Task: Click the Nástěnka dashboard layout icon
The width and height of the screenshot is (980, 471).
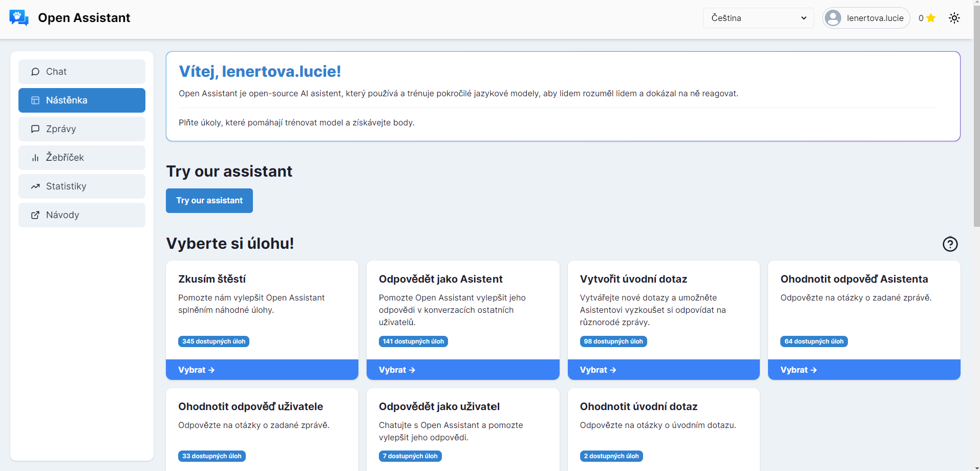Action: click(35, 100)
